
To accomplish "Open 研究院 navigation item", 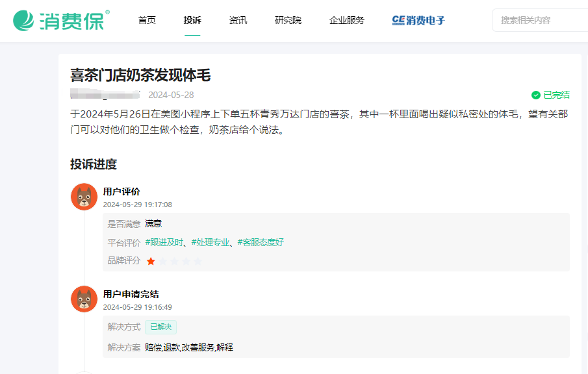I will pos(288,20).
